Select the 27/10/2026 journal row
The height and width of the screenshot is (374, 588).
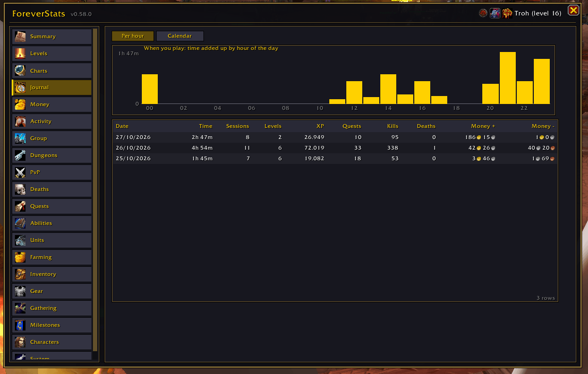335,137
